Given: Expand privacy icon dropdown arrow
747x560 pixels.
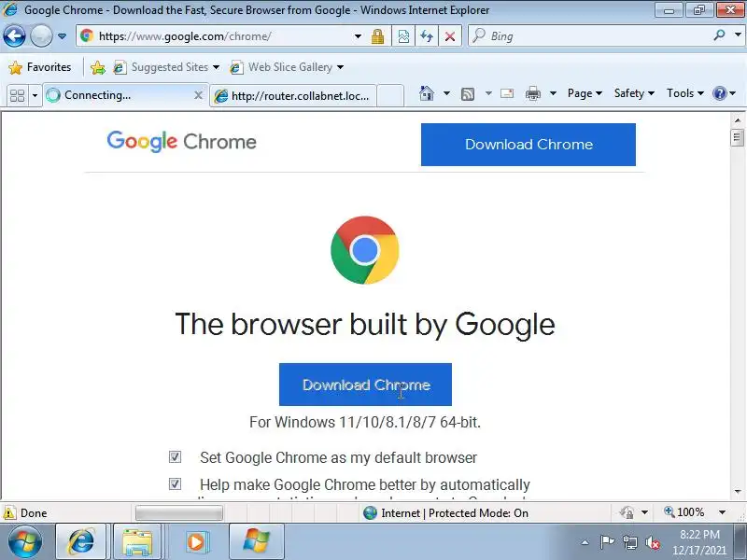Looking at the screenshot, I should (644, 512).
